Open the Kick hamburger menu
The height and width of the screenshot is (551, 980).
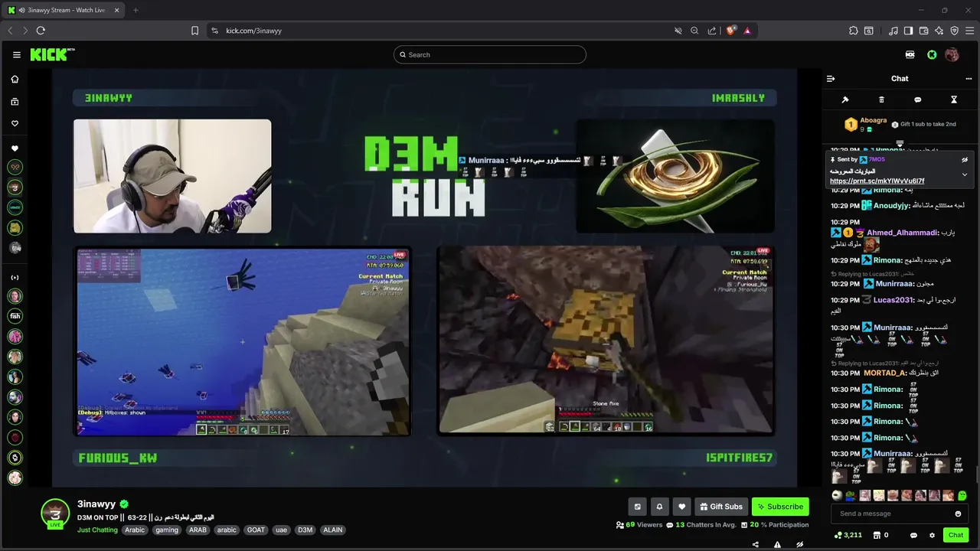tap(16, 54)
